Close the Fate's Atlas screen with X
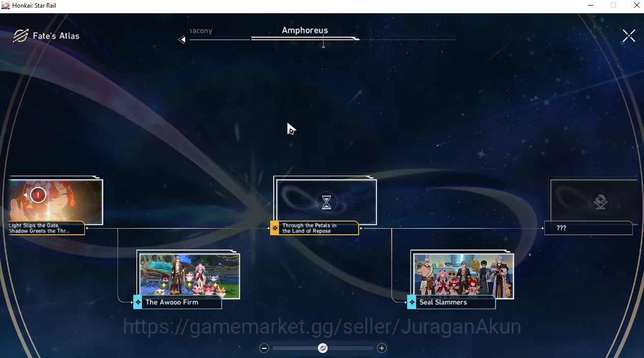 [x=629, y=36]
